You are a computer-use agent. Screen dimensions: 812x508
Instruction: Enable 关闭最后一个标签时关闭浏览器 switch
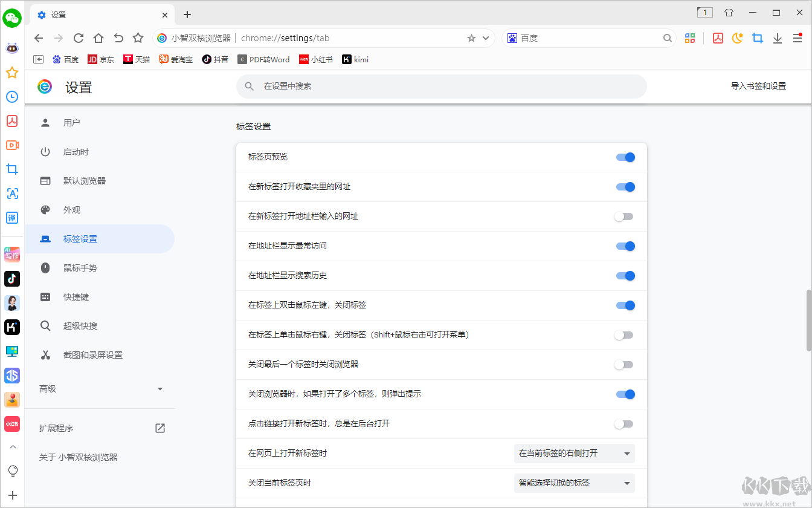point(623,365)
